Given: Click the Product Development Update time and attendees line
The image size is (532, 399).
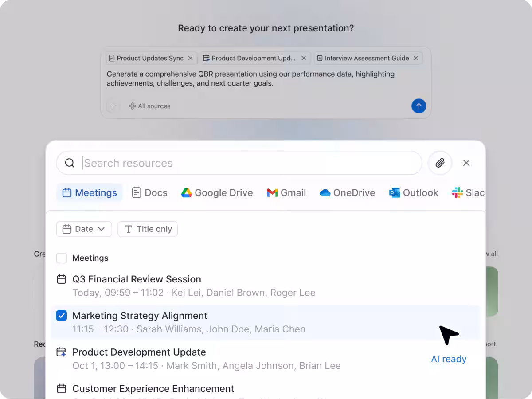Looking at the screenshot, I should (207, 366).
